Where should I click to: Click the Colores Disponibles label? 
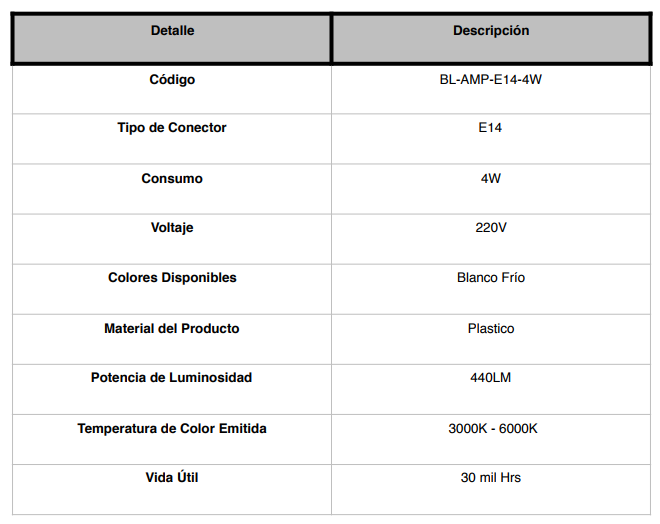tap(172, 278)
